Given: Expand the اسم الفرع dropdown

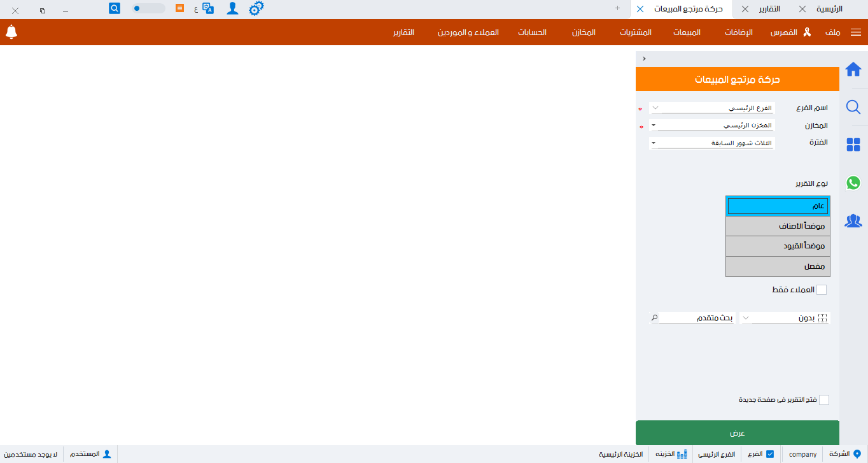Looking at the screenshot, I should tap(711, 108).
